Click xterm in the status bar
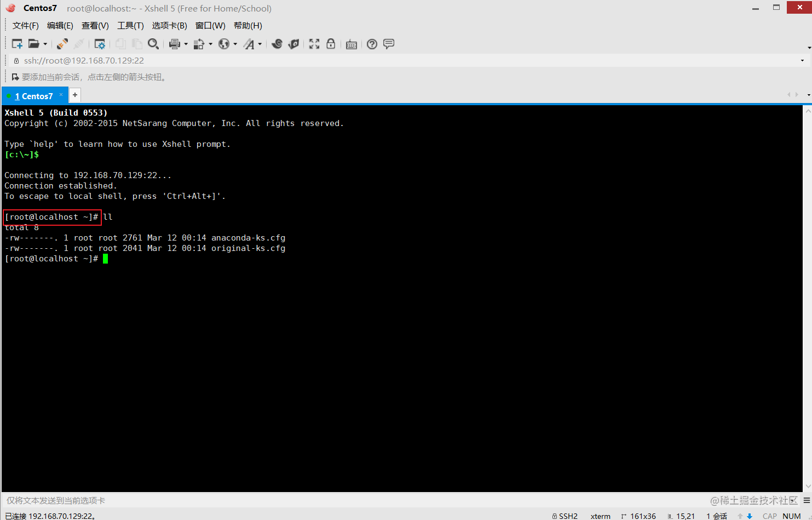The image size is (812, 520). [601, 516]
